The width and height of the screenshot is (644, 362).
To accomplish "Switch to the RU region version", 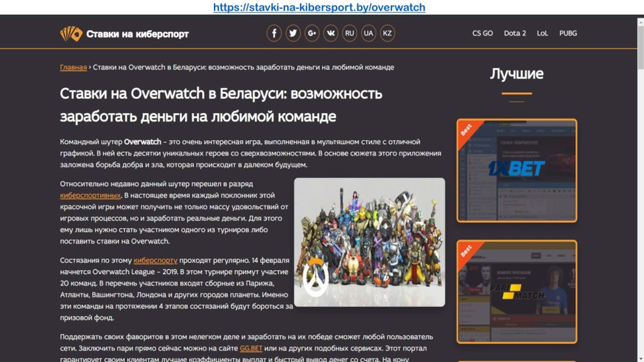I will (349, 33).
